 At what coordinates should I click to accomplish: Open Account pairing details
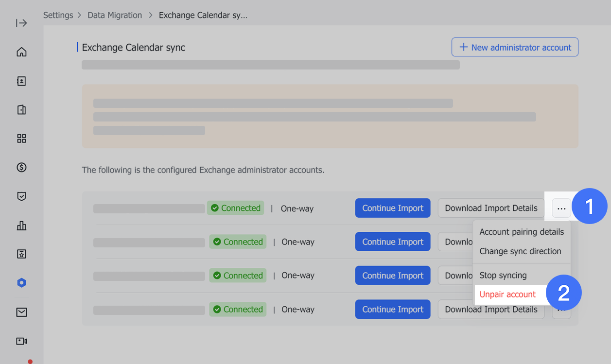521,232
